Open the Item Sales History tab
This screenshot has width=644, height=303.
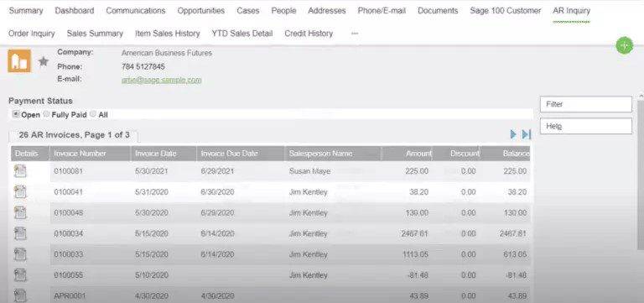click(x=168, y=34)
